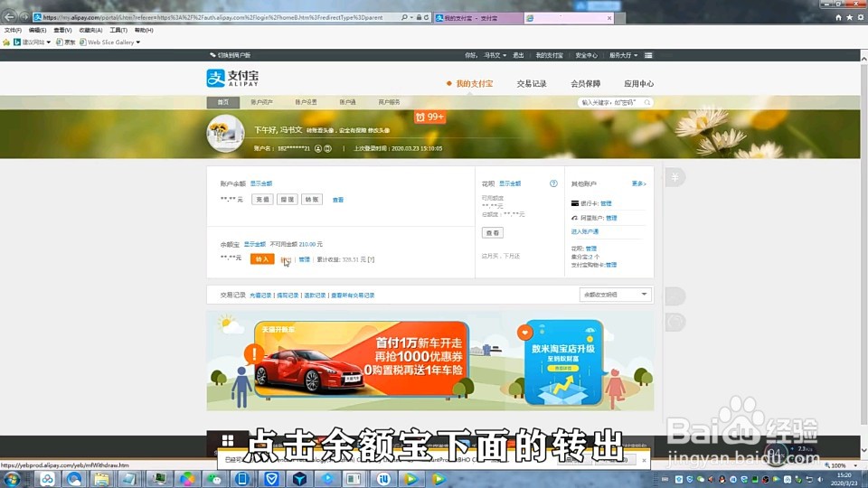Switch to 会员保障 top navigation
The width and height of the screenshot is (868, 488).
(x=585, y=83)
